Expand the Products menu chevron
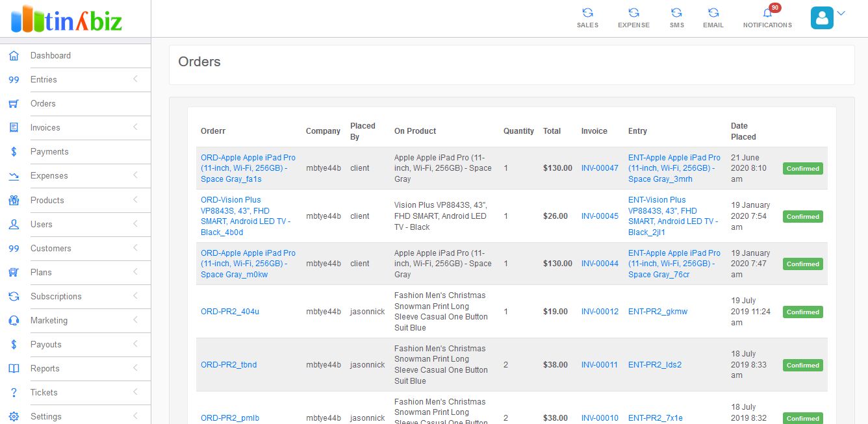 135,200
